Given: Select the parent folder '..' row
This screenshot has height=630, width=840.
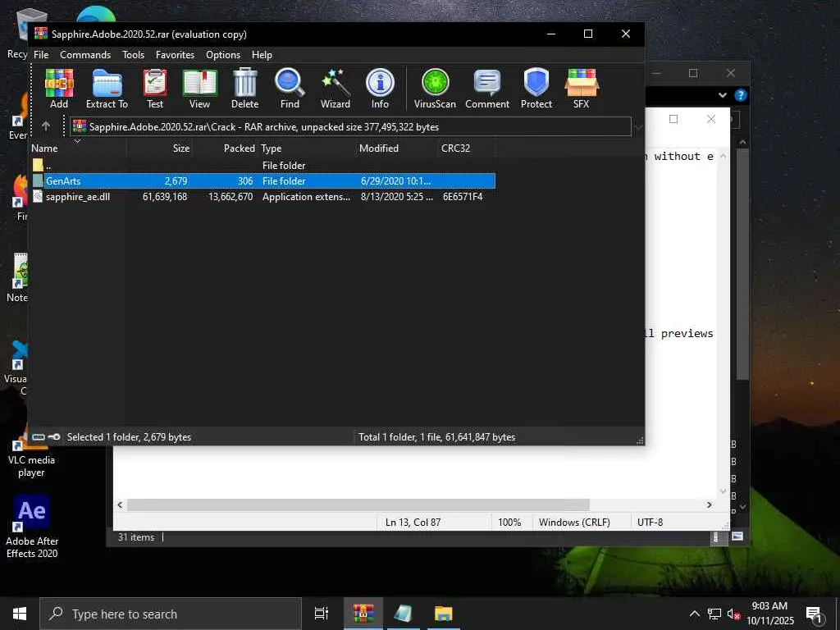Looking at the screenshot, I should tap(262, 166).
